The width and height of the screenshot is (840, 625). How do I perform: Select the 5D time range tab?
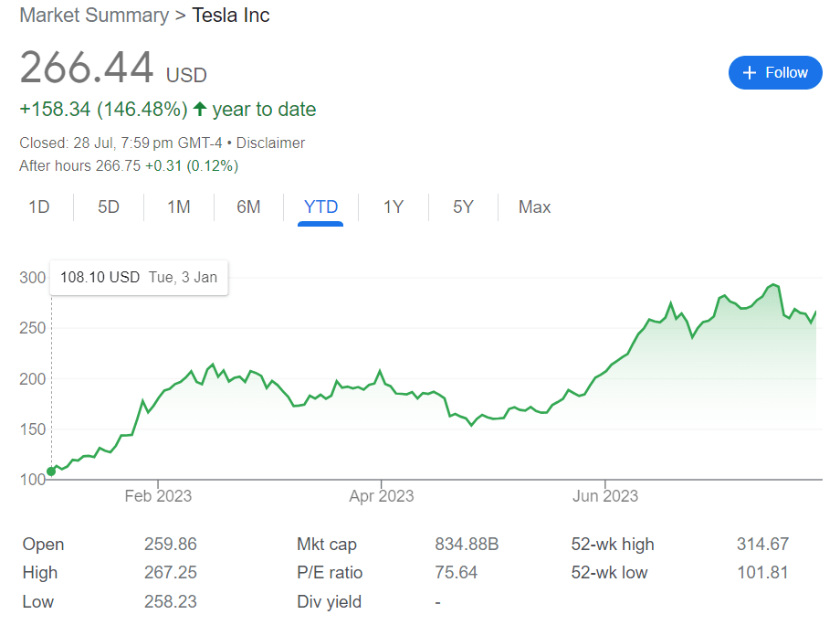[109, 207]
